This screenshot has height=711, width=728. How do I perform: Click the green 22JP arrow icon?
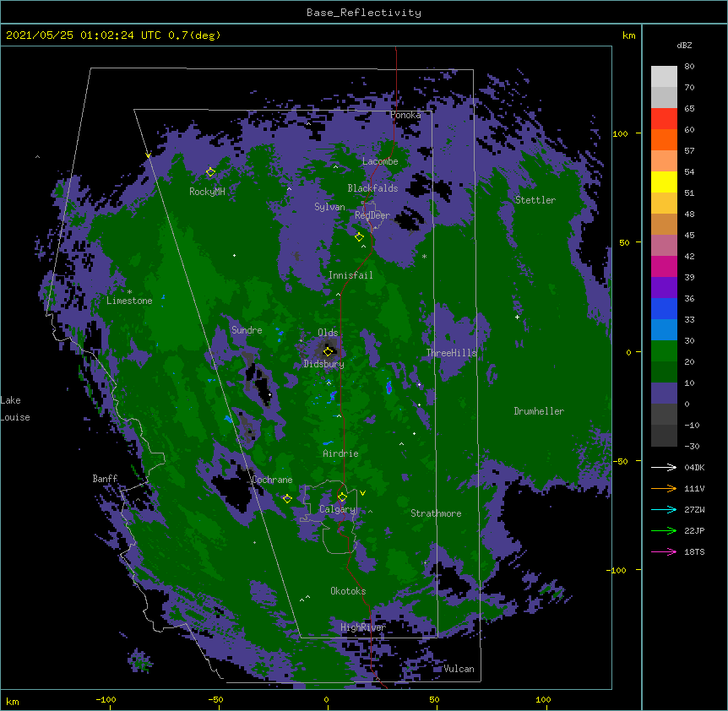coord(664,530)
